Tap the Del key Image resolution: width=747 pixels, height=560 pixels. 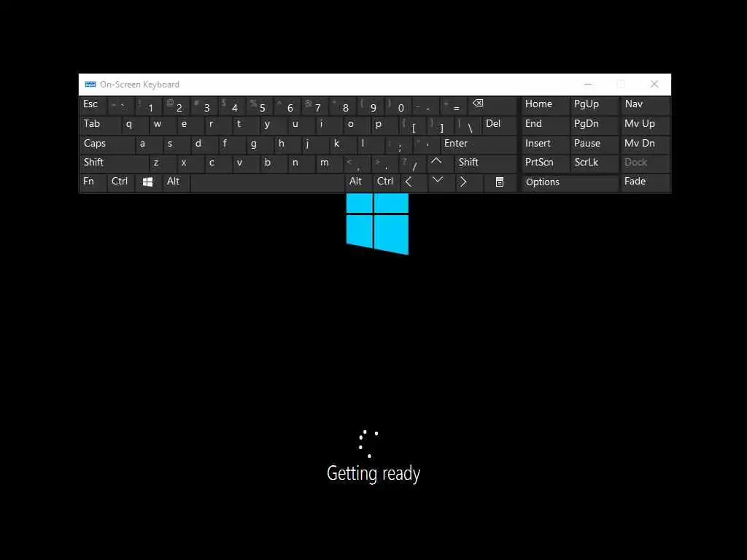pos(500,125)
